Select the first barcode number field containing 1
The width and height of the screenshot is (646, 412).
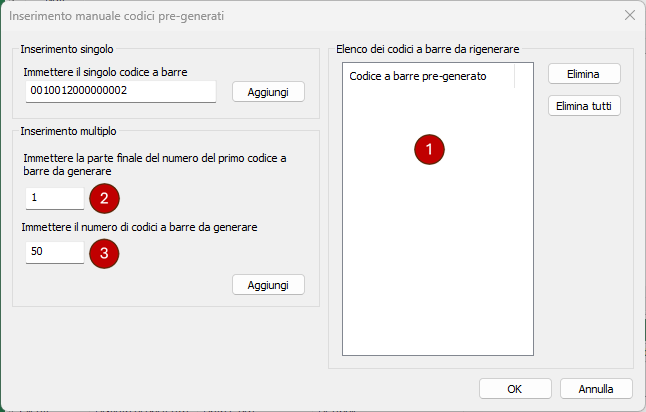(x=55, y=198)
